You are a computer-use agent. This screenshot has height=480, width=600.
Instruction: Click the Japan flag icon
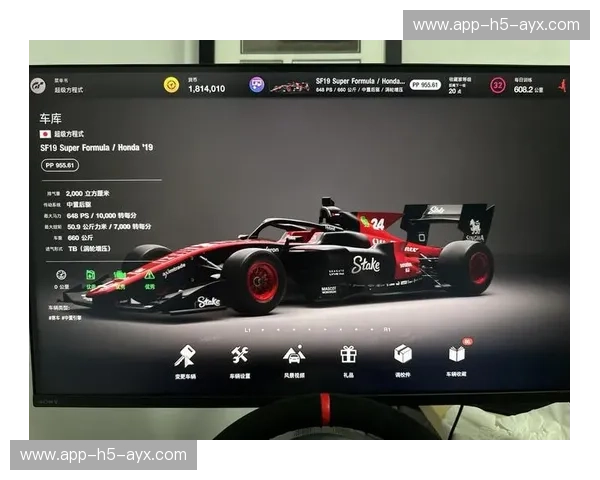tap(45, 134)
